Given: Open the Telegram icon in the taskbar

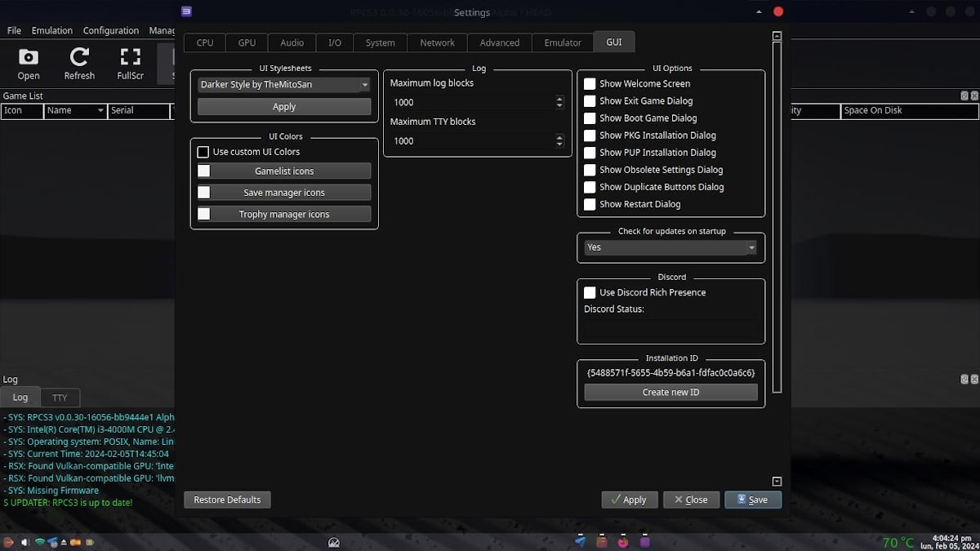Looking at the screenshot, I should click(580, 541).
